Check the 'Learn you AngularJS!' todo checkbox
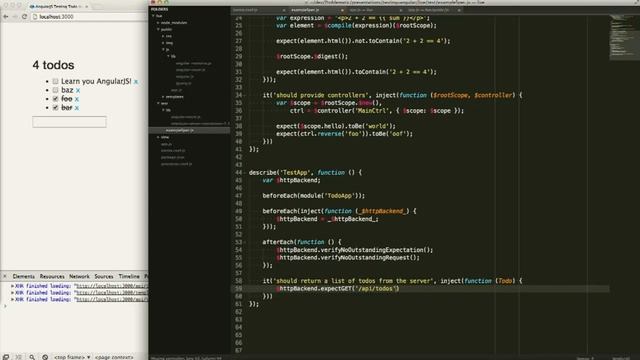The image size is (640, 360). point(56,81)
